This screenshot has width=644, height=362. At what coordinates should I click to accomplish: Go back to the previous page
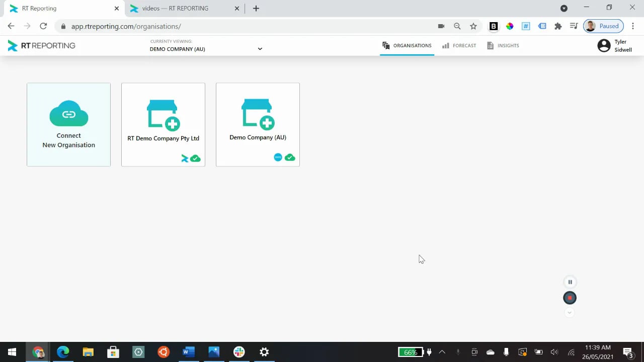[11, 26]
